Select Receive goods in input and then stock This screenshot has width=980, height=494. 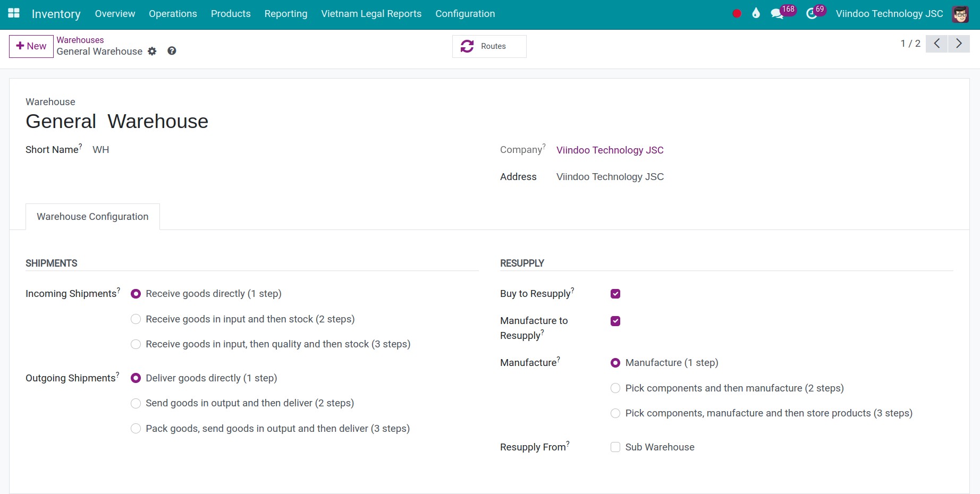click(136, 319)
